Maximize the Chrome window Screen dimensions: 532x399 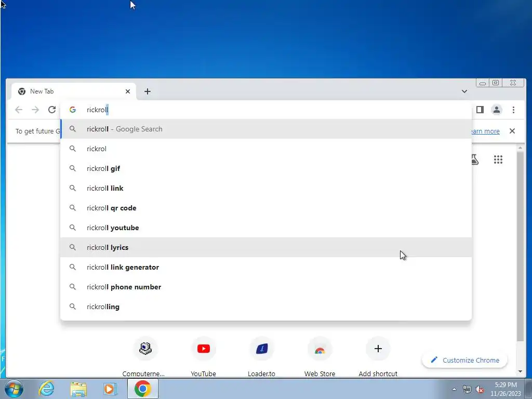click(x=496, y=83)
